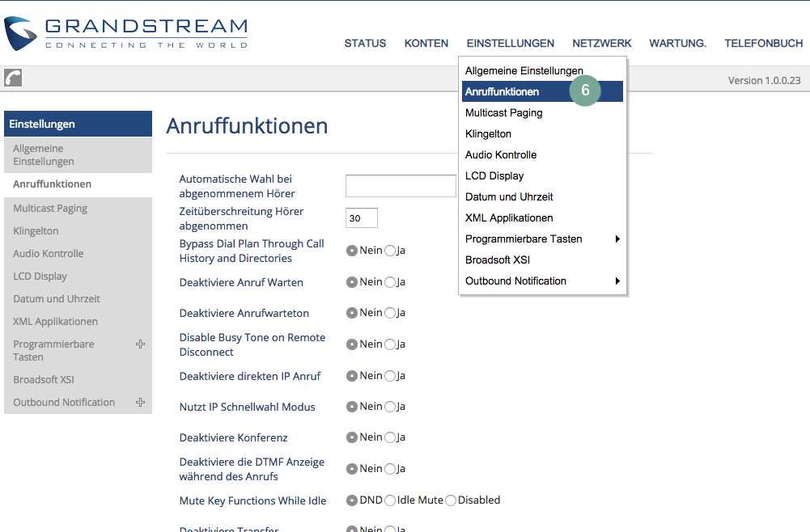Choose Disabled for Mute Key Functions

(451, 500)
